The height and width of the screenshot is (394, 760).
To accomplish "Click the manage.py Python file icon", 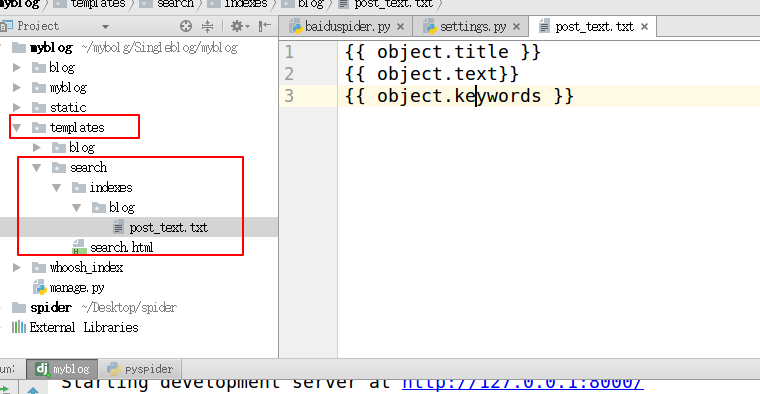I will 40,288.
